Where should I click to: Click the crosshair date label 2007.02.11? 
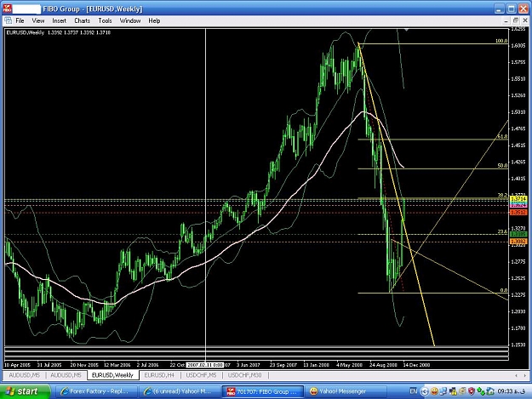coord(205,365)
